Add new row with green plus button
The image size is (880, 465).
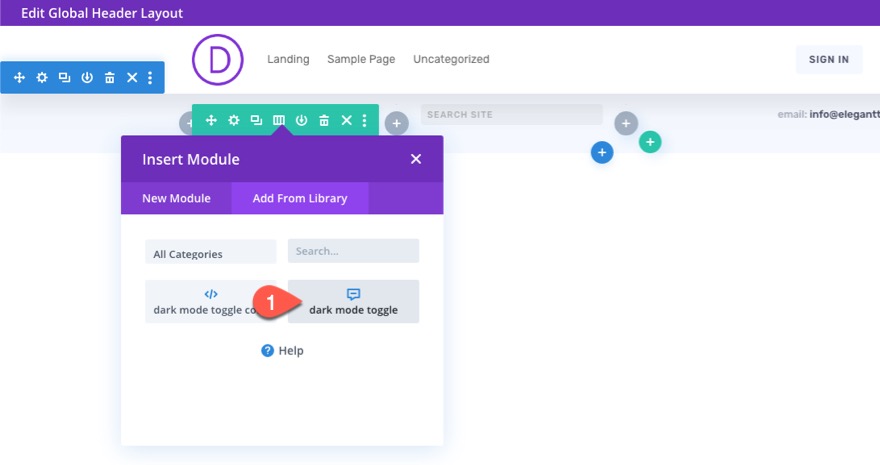650,142
